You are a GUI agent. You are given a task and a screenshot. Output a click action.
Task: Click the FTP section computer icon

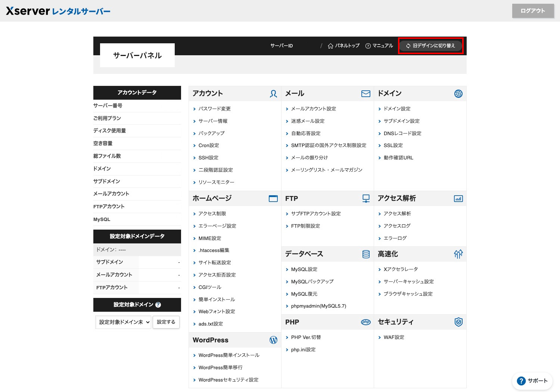click(366, 199)
